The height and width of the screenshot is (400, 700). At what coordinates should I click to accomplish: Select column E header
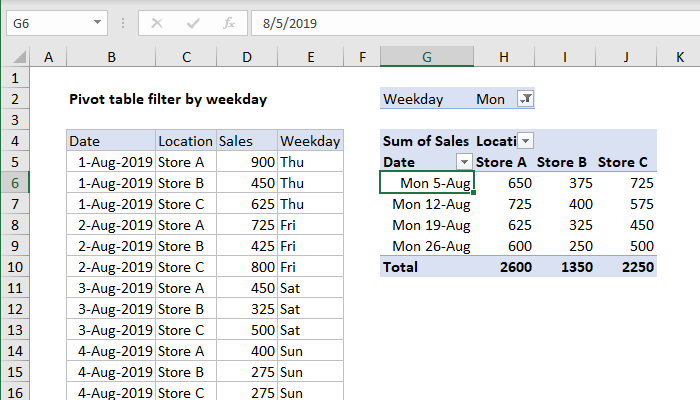point(311,57)
